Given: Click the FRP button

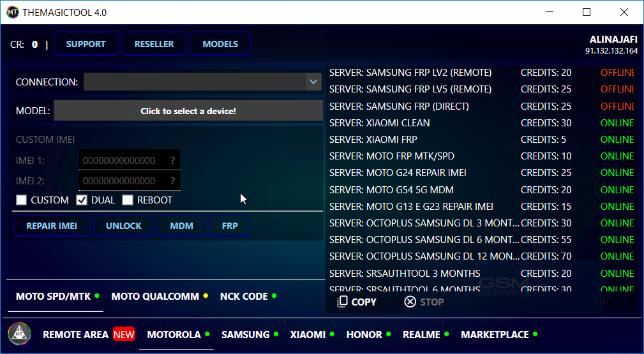Looking at the screenshot, I should point(230,226).
